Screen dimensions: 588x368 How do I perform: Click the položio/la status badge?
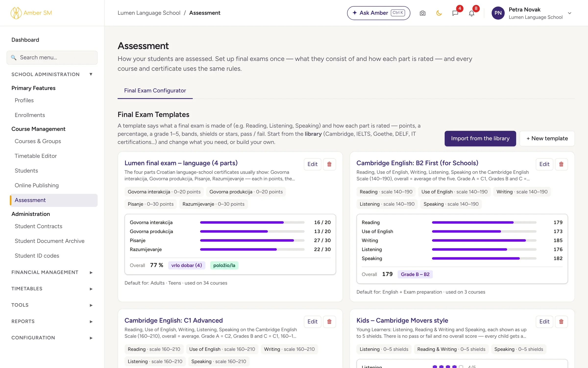224,265
